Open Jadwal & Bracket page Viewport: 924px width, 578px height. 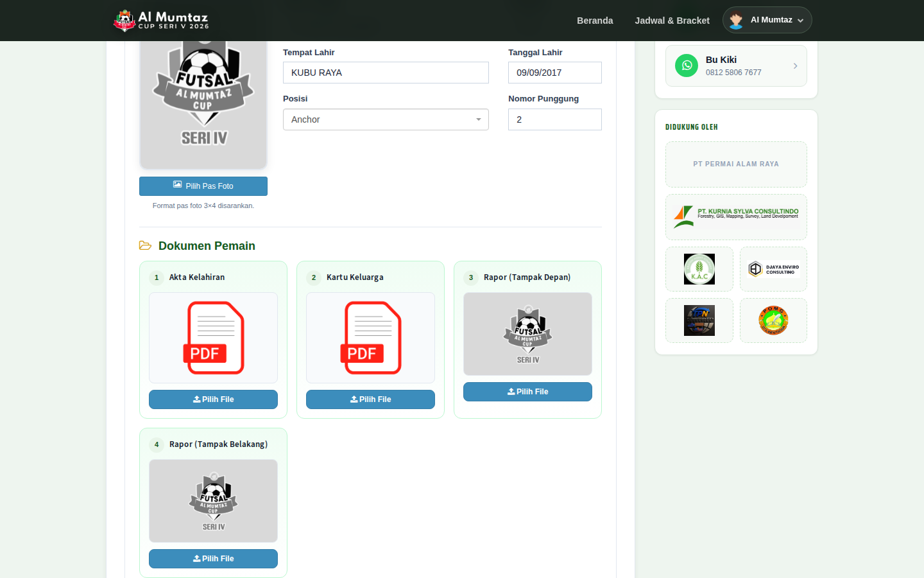[672, 21]
